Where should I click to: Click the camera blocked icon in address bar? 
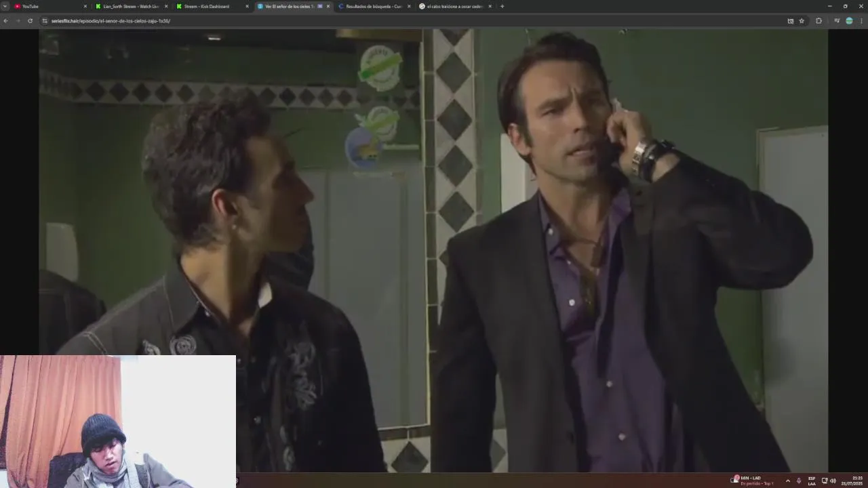(790, 21)
